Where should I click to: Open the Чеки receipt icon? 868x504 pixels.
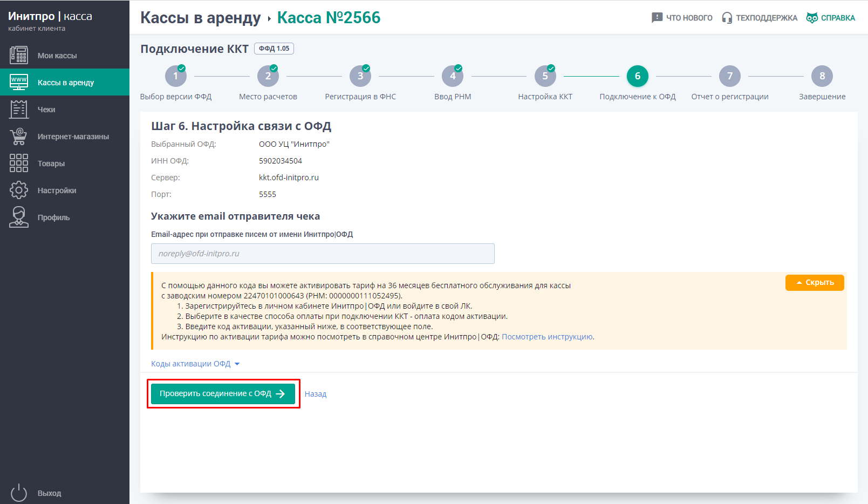point(19,109)
